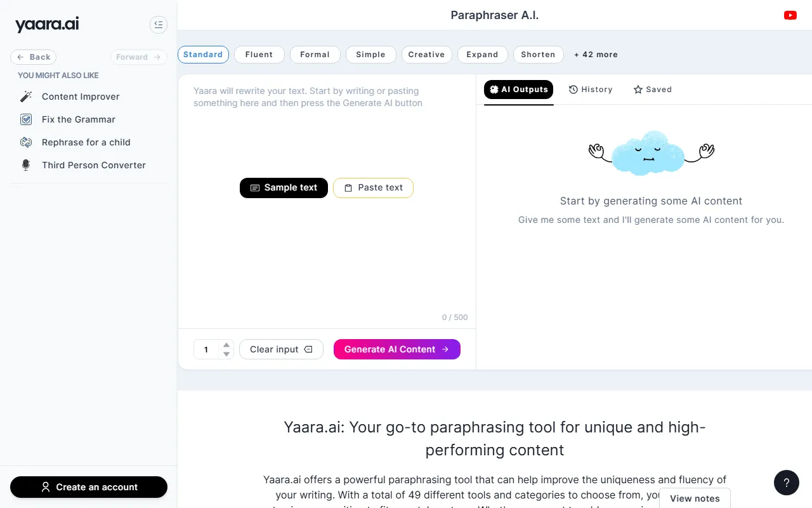Open the YouTube icon in the top bar
This screenshot has height=508, width=812.
point(790,15)
